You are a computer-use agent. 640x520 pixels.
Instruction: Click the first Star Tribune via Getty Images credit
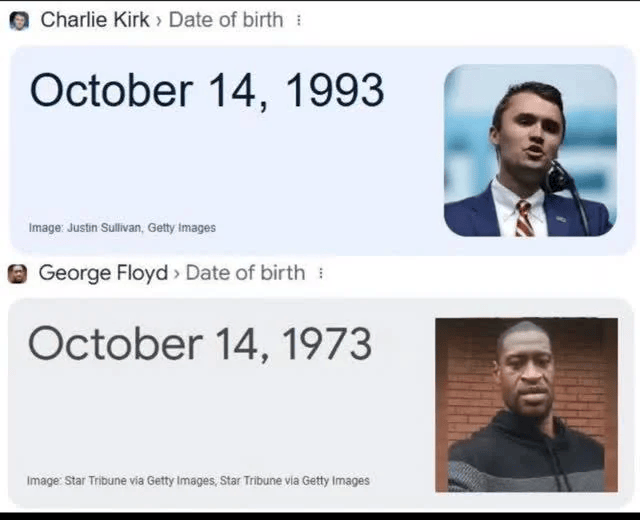pyautogui.click(x=139, y=481)
